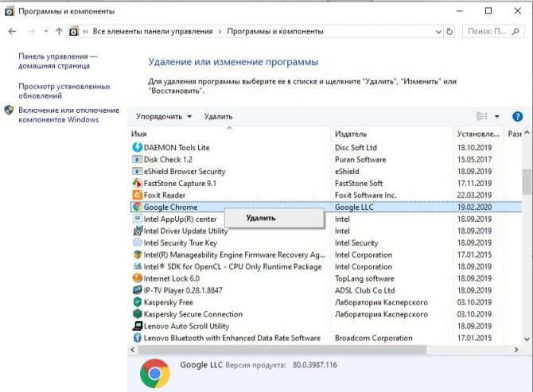Click Программы и компоненты breadcrumb
This screenshot has height=392, width=533.
click(275, 31)
